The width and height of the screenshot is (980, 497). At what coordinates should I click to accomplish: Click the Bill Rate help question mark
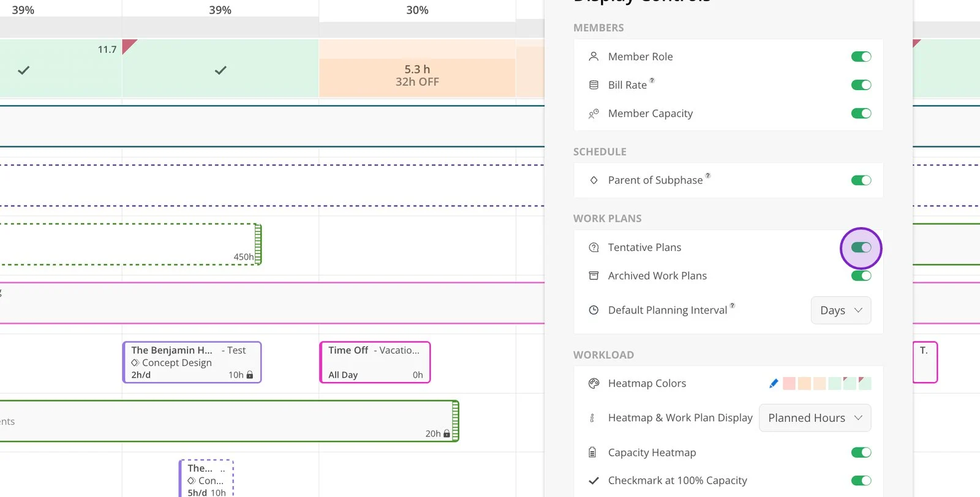tap(652, 80)
